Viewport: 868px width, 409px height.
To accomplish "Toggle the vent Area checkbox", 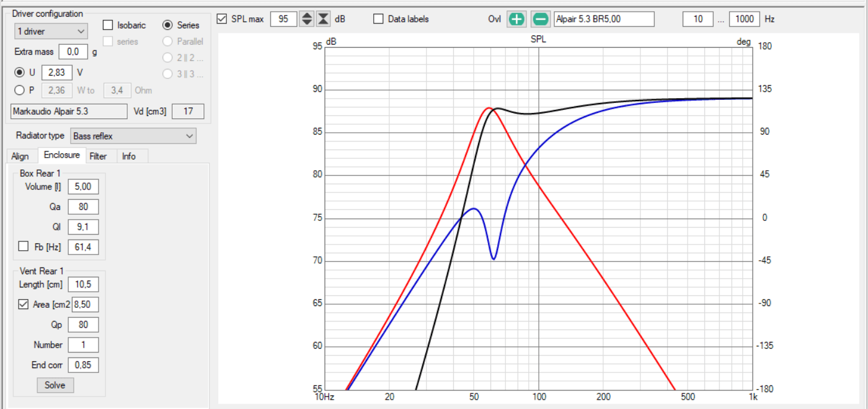I will tap(24, 304).
